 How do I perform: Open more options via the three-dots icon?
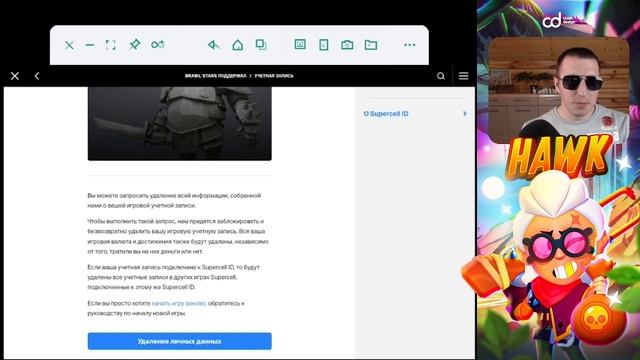(x=409, y=44)
